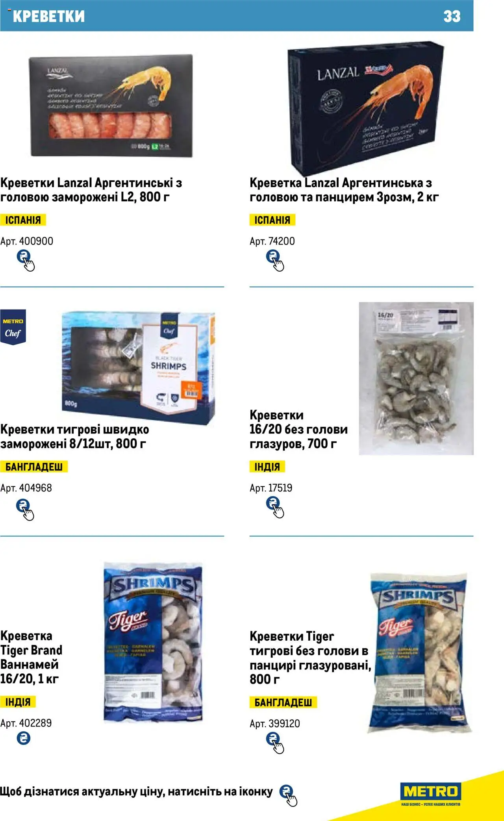Click the КРЕВЕТКИ section header

tap(49, 16)
